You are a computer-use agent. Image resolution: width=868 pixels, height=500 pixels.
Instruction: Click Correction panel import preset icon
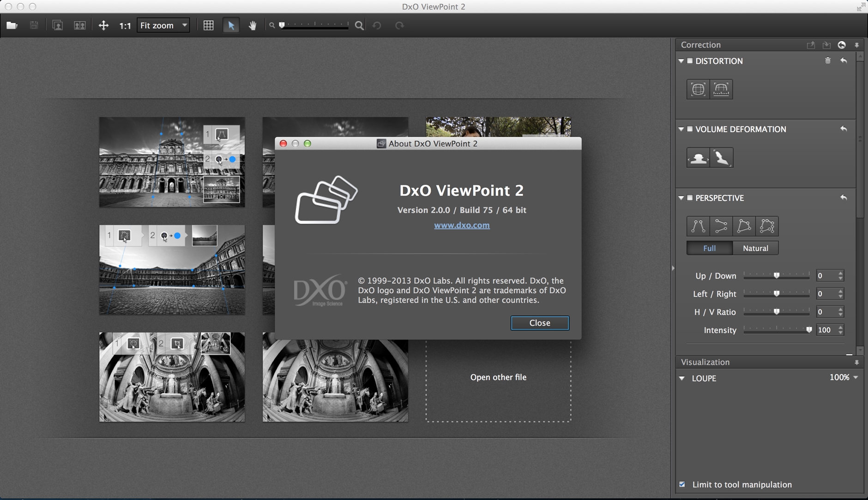pyautogui.click(x=826, y=45)
